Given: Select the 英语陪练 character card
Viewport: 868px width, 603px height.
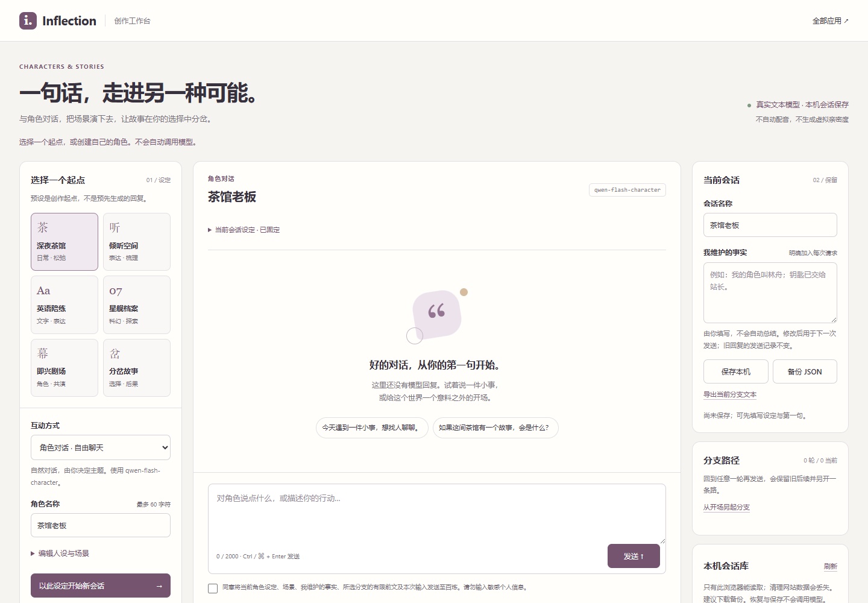Looking at the screenshot, I should click(64, 305).
